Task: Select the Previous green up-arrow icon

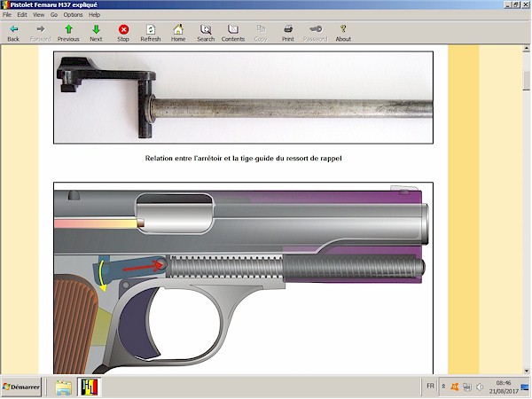Action: 68,29
